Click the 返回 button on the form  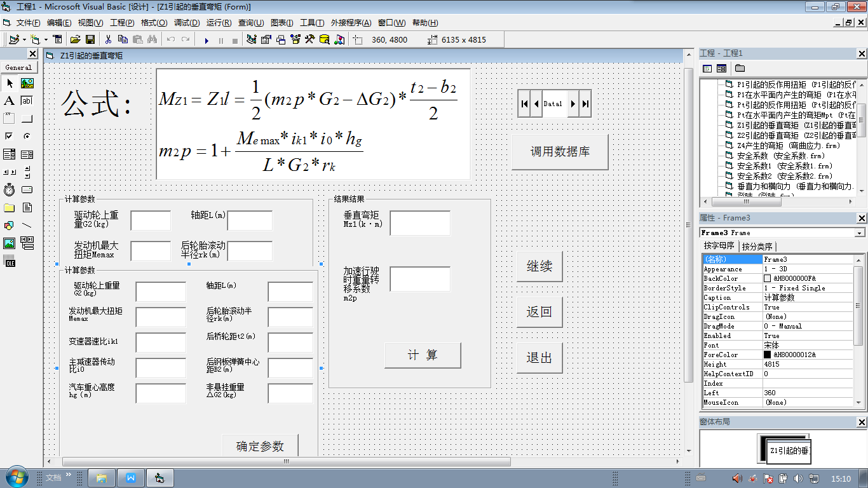(x=539, y=312)
